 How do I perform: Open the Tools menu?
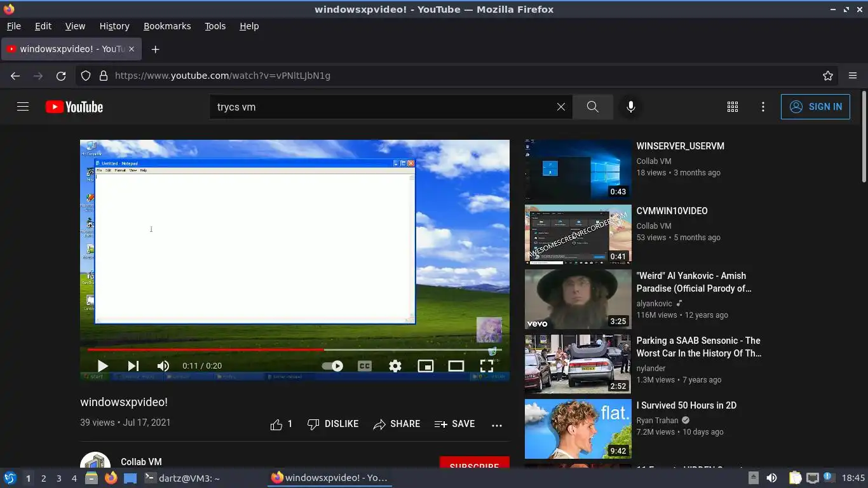point(215,26)
